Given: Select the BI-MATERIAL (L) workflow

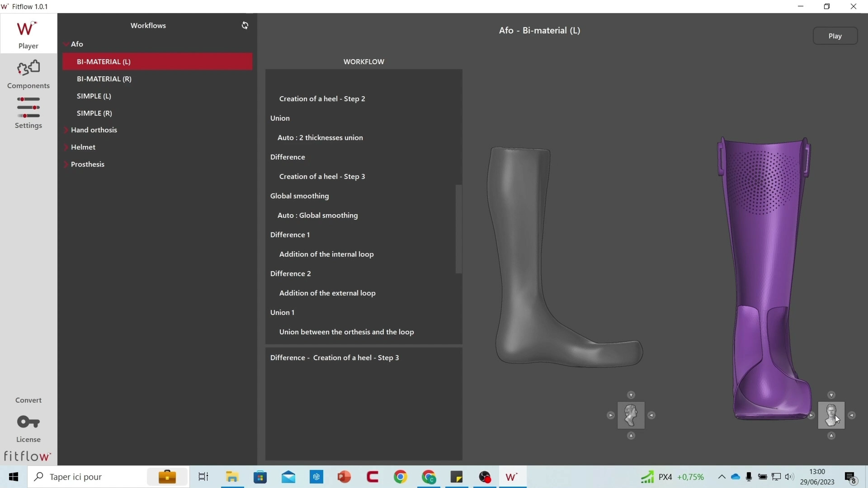Looking at the screenshot, I should (x=157, y=61).
